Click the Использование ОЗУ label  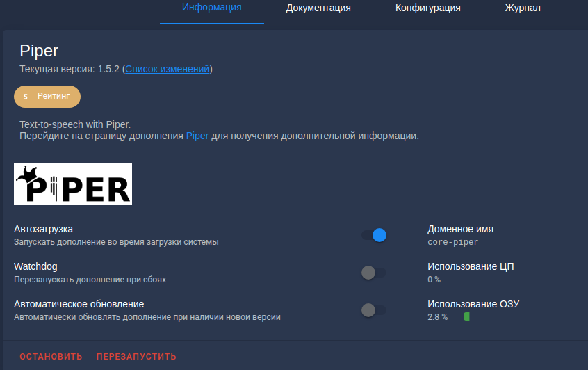[473, 304]
